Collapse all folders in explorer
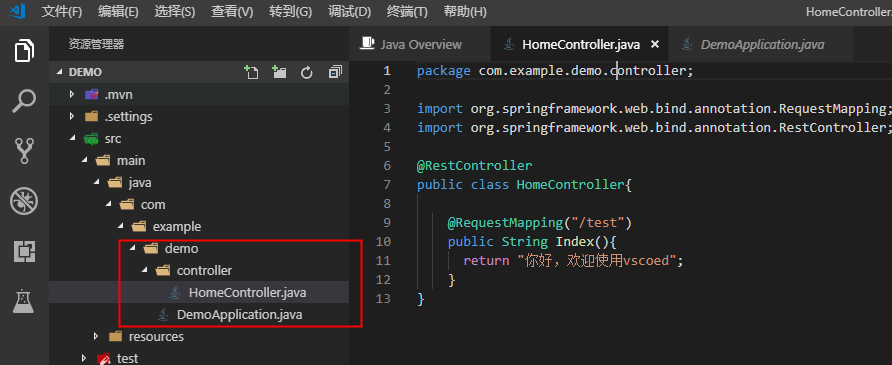The height and width of the screenshot is (365, 892). point(335,72)
